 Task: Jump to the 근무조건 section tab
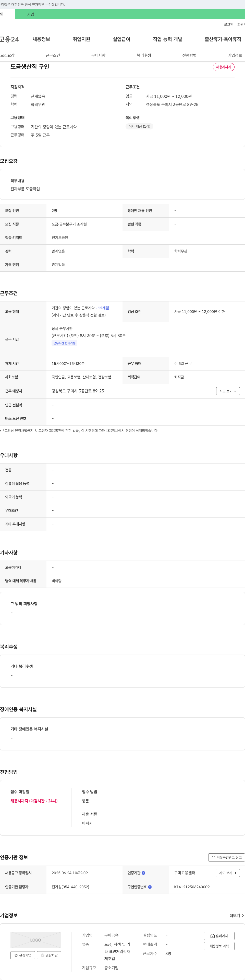click(x=53, y=55)
